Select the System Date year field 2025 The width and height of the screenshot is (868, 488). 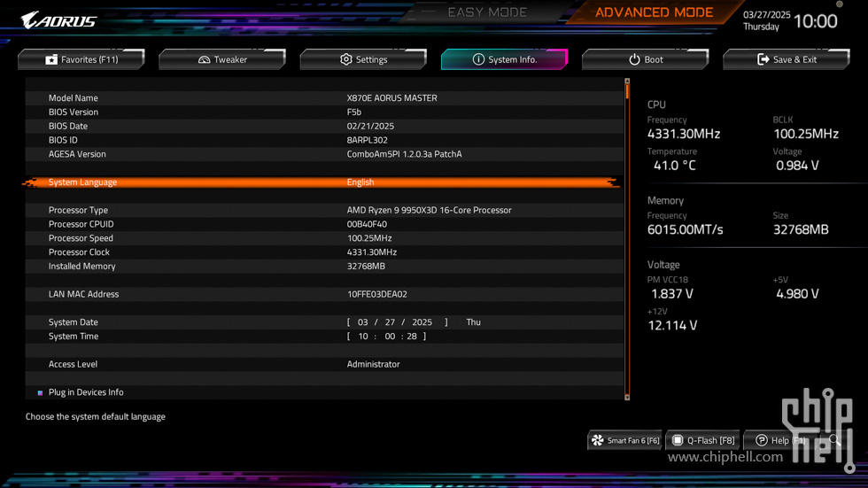422,322
